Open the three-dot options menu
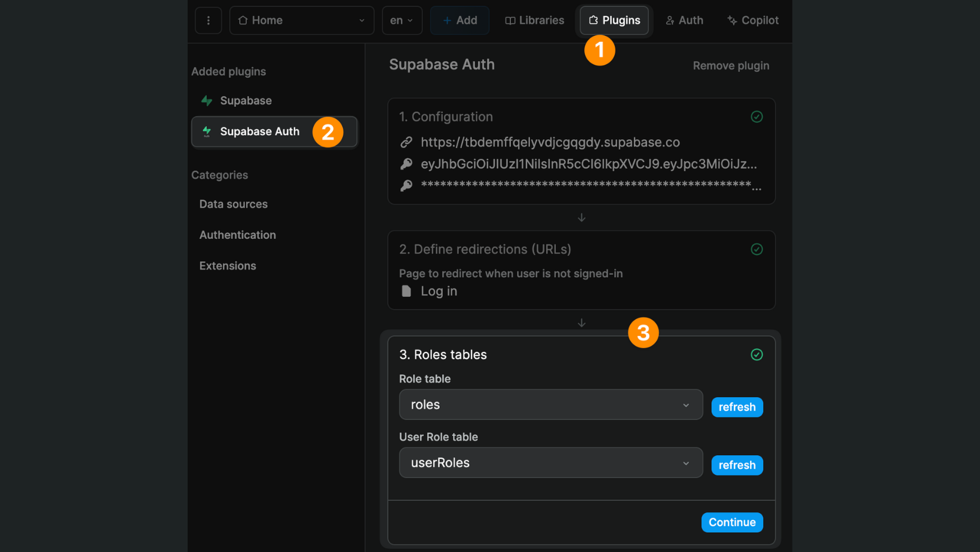The height and width of the screenshot is (552, 980). [208, 20]
